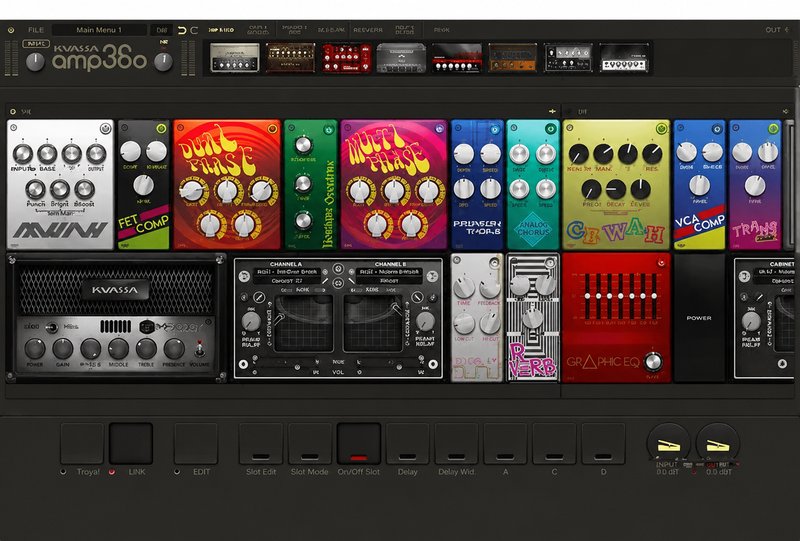Click the round icon right of Channel B selector
Viewport: 800px width, 541px height.
[x=432, y=276]
